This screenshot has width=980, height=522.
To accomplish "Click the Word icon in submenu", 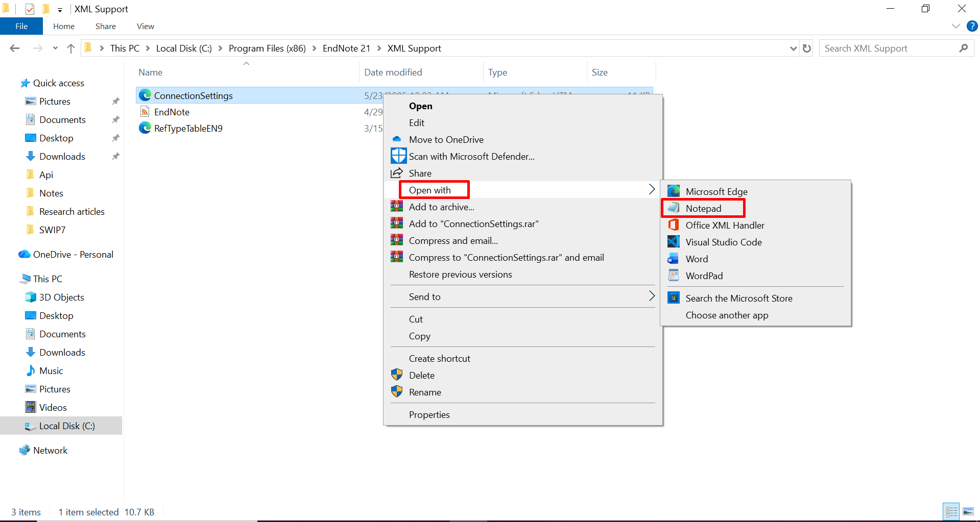I will pos(674,258).
